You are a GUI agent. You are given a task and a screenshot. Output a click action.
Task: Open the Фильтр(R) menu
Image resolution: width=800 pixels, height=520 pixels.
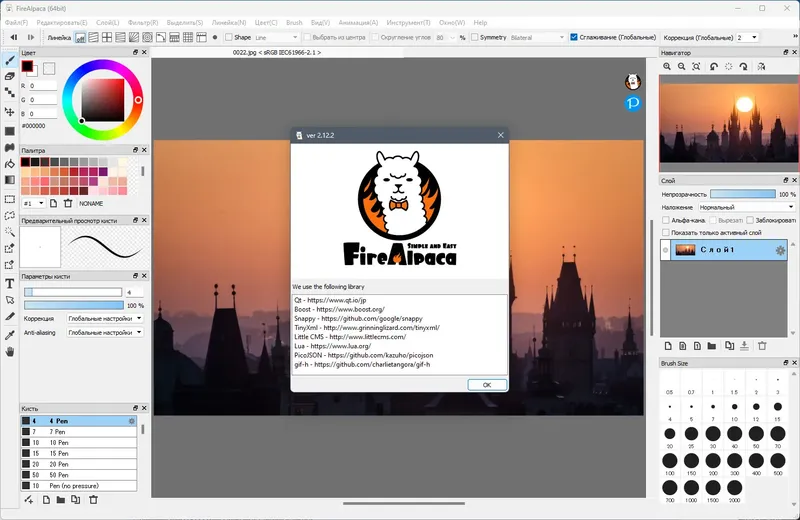click(x=143, y=22)
